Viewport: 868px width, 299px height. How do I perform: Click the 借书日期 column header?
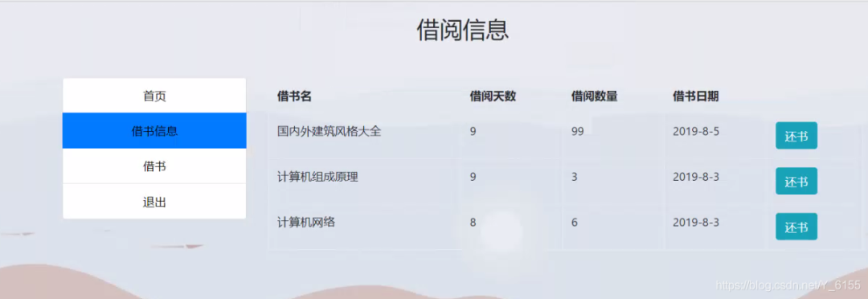696,96
